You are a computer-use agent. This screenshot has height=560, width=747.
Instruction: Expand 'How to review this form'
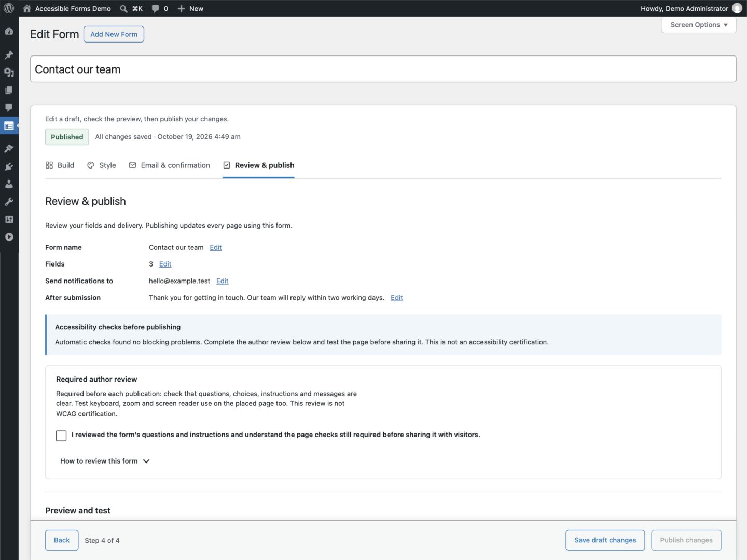pyautogui.click(x=105, y=461)
